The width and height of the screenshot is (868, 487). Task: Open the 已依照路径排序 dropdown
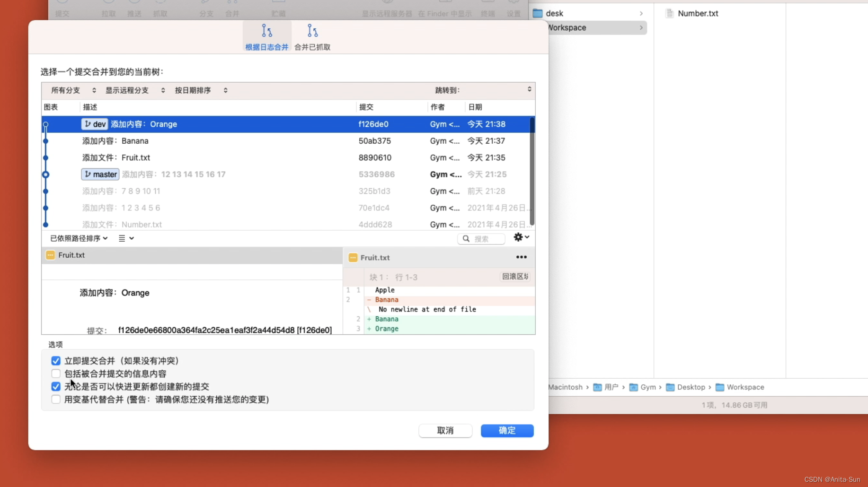pos(79,238)
